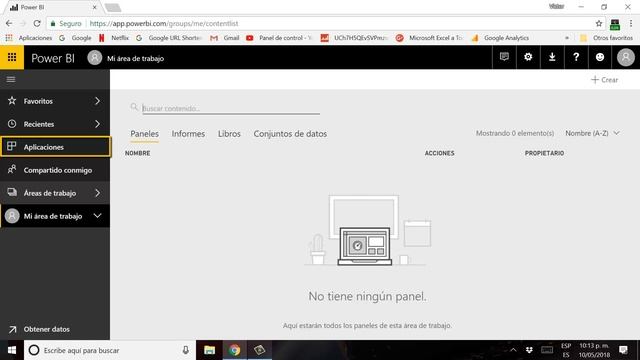This screenshot has width=640, height=360.
Task: Click the ACCIONES column header
Action: 439,153
